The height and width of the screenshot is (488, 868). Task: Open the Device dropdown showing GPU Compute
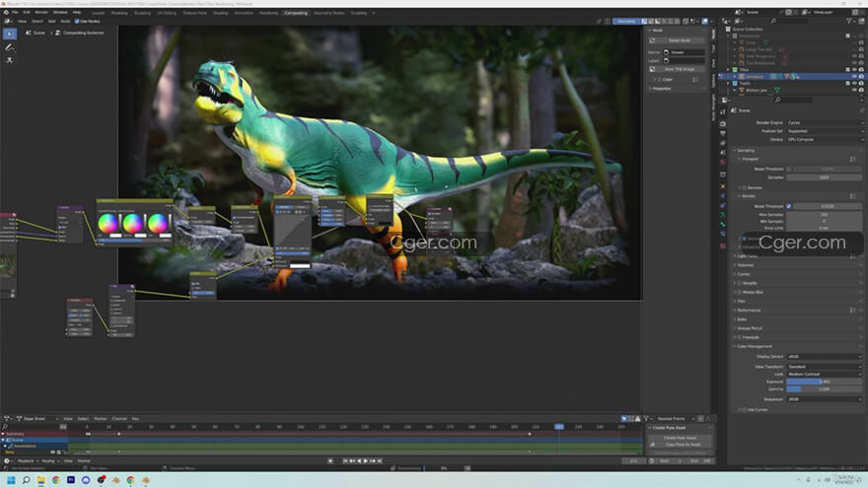825,139
